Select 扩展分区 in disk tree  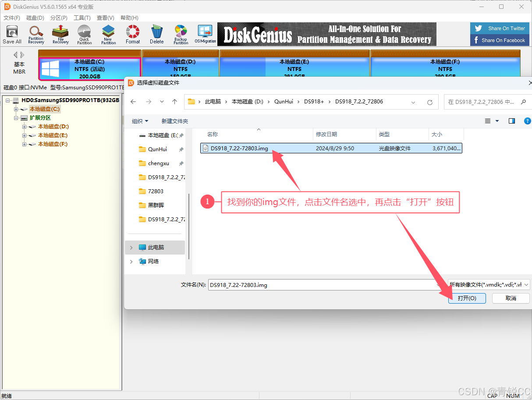tap(40, 118)
